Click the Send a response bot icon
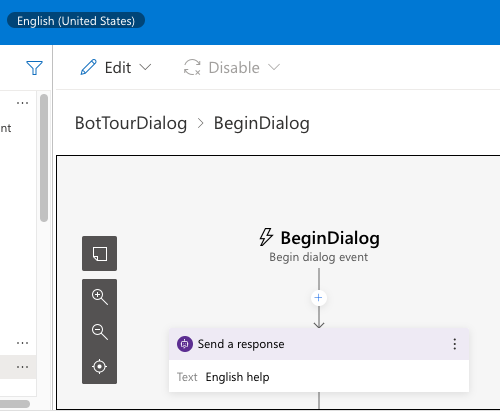This screenshot has height=411, width=500. point(185,344)
